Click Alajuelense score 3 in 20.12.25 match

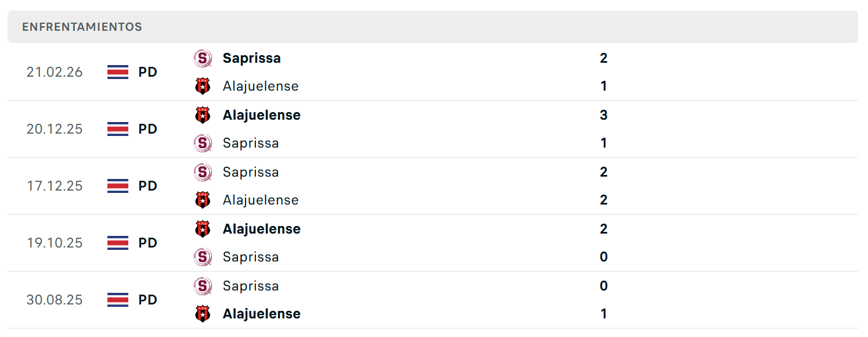(604, 115)
